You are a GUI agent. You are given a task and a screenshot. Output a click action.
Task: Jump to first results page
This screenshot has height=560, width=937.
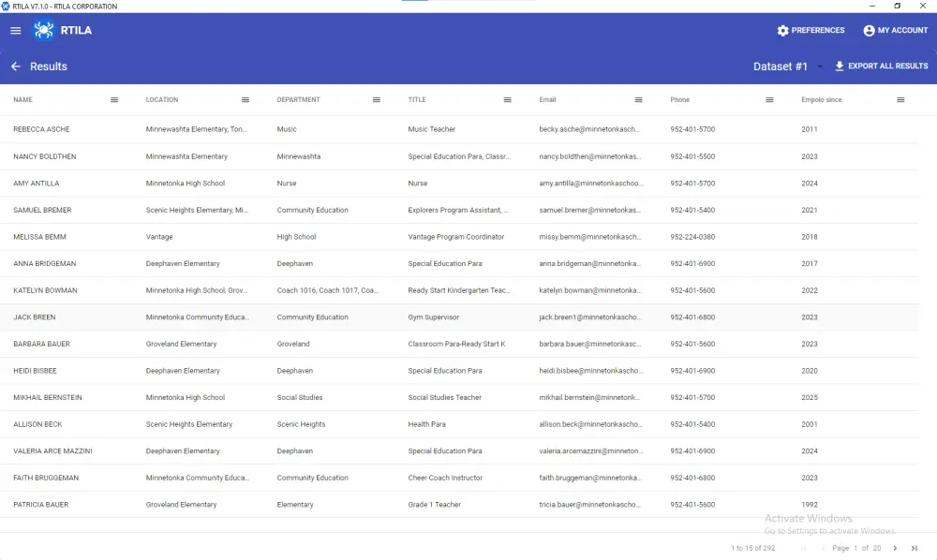click(x=804, y=548)
